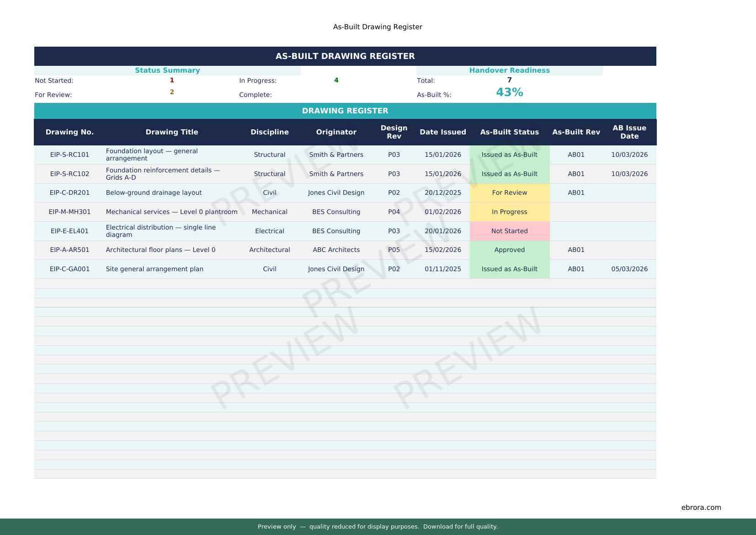Click the 05/03/2026 AB issue date

click(629, 269)
